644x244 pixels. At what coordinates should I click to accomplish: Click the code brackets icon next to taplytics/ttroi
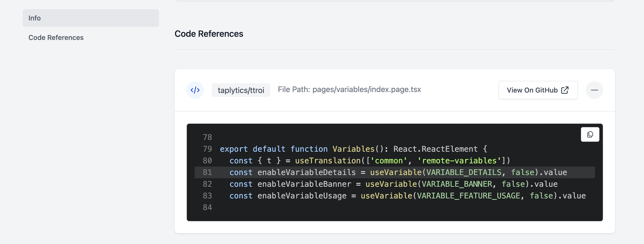[x=195, y=90]
